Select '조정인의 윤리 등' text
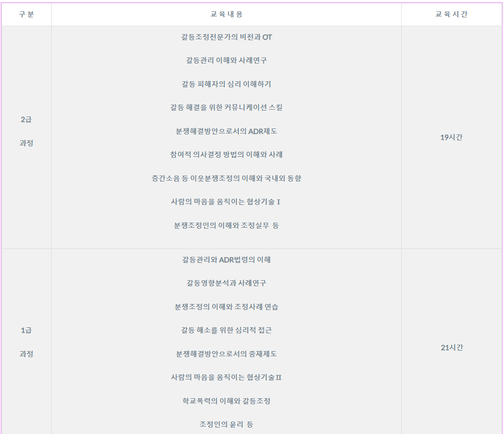 (226, 425)
